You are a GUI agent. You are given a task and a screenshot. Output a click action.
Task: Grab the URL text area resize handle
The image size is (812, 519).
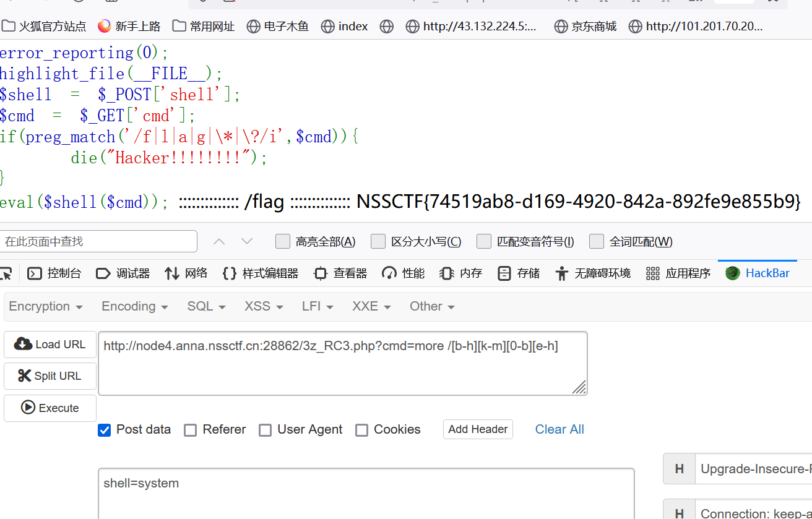tap(579, 387)
